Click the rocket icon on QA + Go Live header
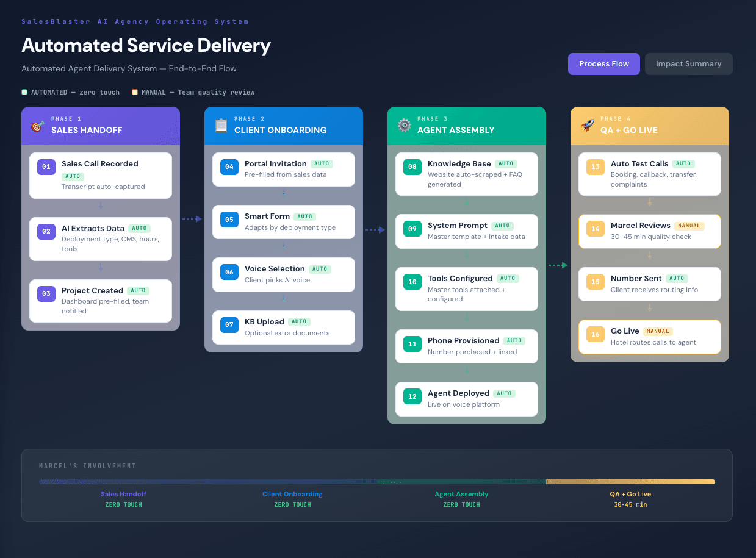Image resolution: width=756 pixels, height=558 pixels. [x=587, y=126]
